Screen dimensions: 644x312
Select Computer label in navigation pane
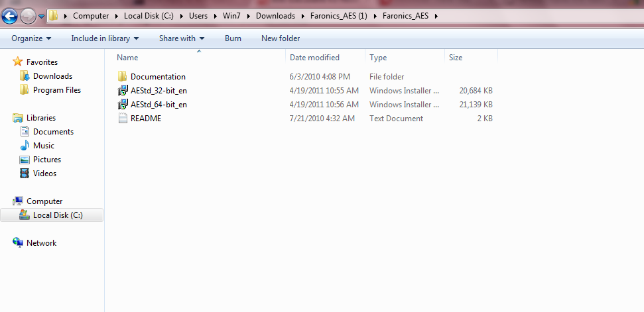44,202
